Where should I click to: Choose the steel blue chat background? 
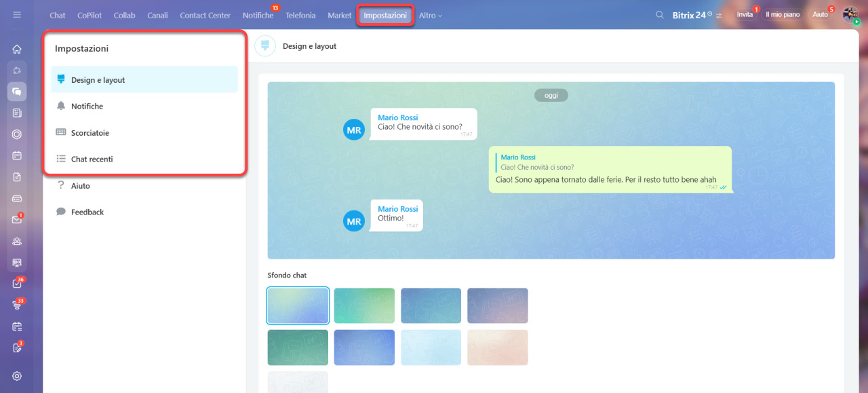431,305
